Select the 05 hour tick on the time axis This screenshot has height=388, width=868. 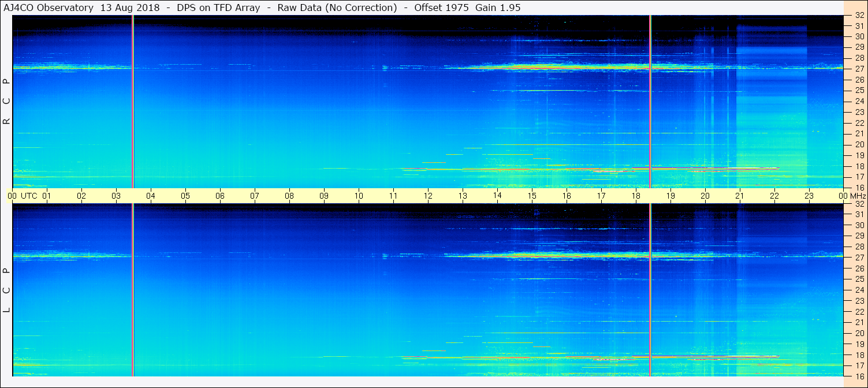(x=185, y=196)
